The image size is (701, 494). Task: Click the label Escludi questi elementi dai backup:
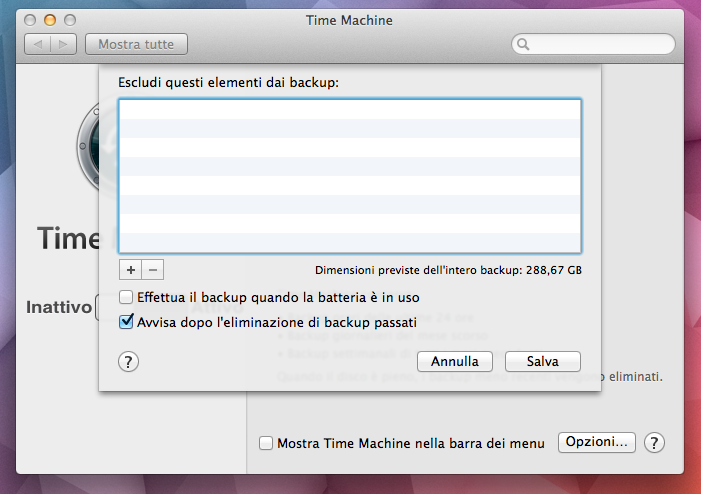tap(228, 83)
